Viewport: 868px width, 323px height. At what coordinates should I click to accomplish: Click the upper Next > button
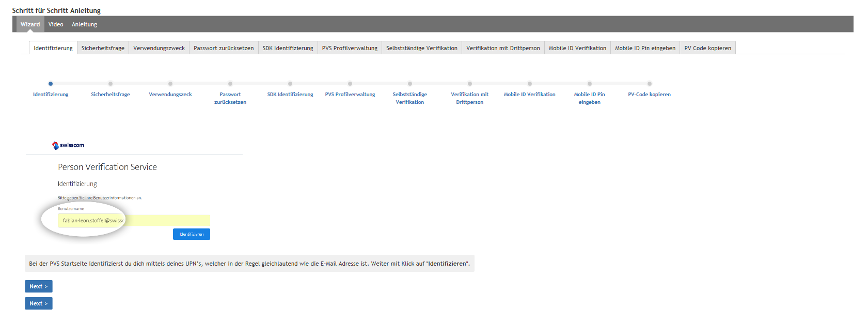click(39, 286)
